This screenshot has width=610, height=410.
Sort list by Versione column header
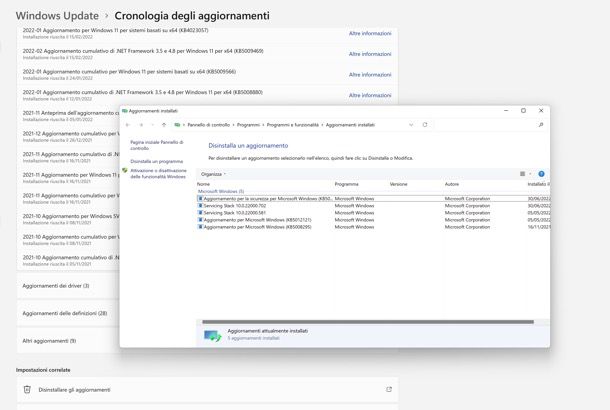pyautogui.click(x=398, y=184)
